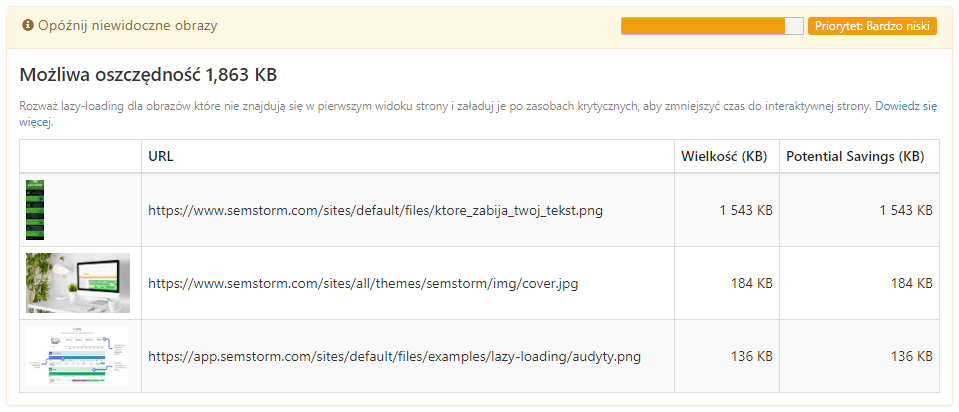Open the audyty.png chart thumbnail

pos(78,356)
